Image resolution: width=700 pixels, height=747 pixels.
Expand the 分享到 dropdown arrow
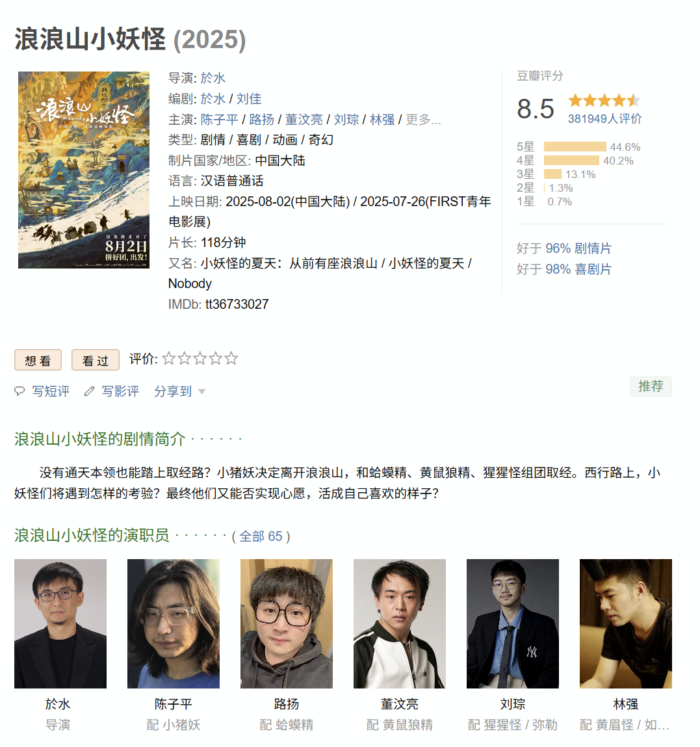[x=201, y=391]
